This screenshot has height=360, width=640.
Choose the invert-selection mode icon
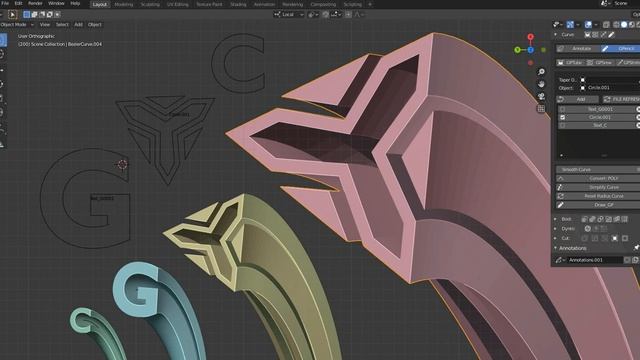(50, 15)
